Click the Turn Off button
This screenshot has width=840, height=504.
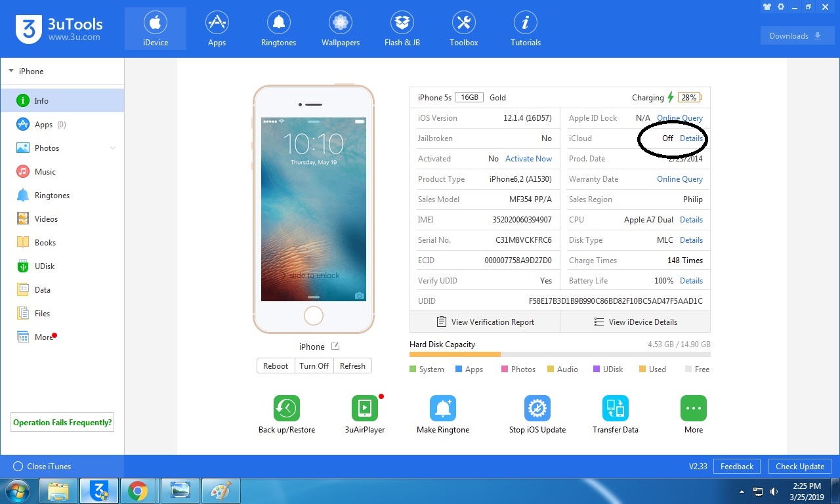(x=314, y=366)
